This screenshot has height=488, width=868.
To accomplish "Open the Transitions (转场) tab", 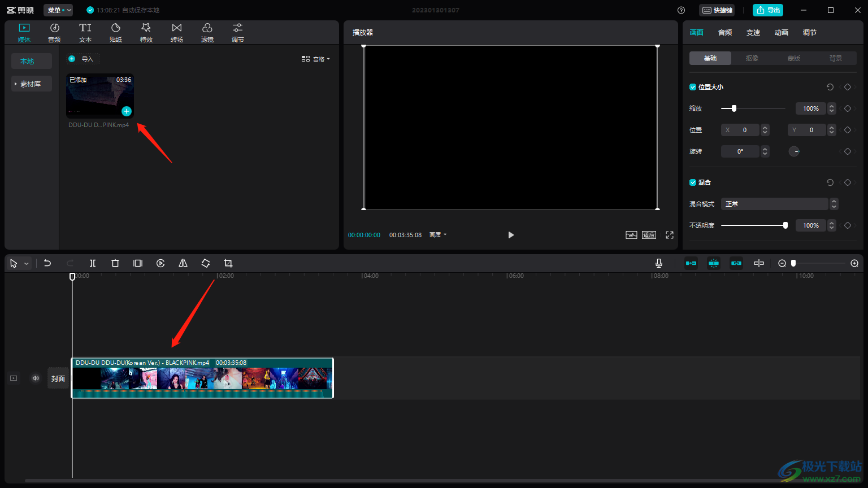I will 177,33.
